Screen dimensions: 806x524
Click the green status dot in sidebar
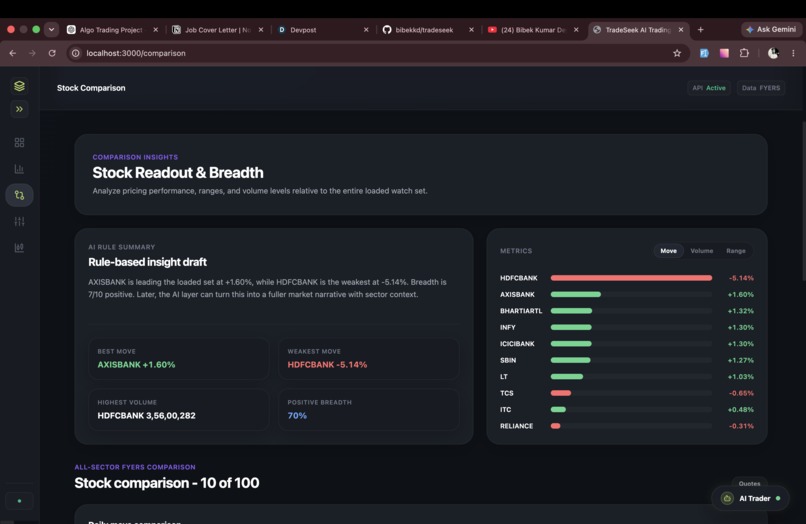(20, 501)
